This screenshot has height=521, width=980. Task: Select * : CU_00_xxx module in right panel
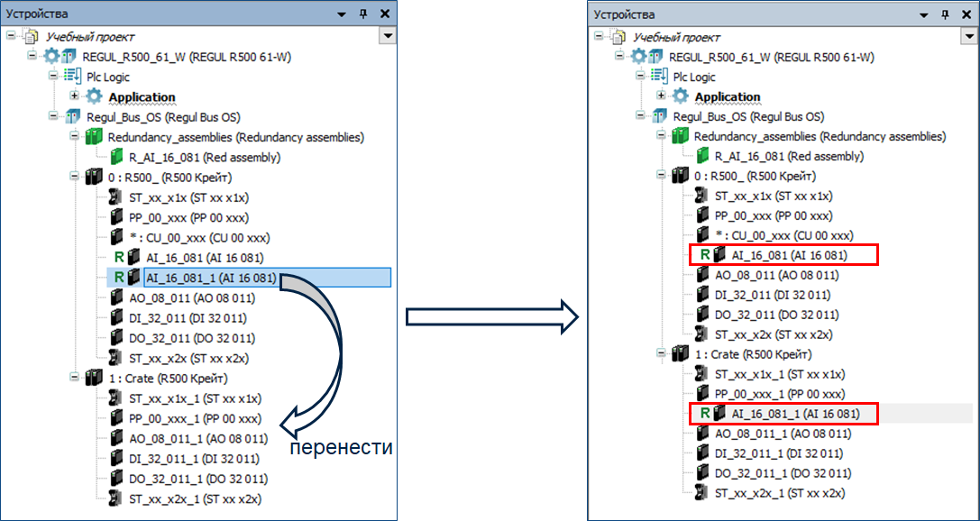[775, 236]
